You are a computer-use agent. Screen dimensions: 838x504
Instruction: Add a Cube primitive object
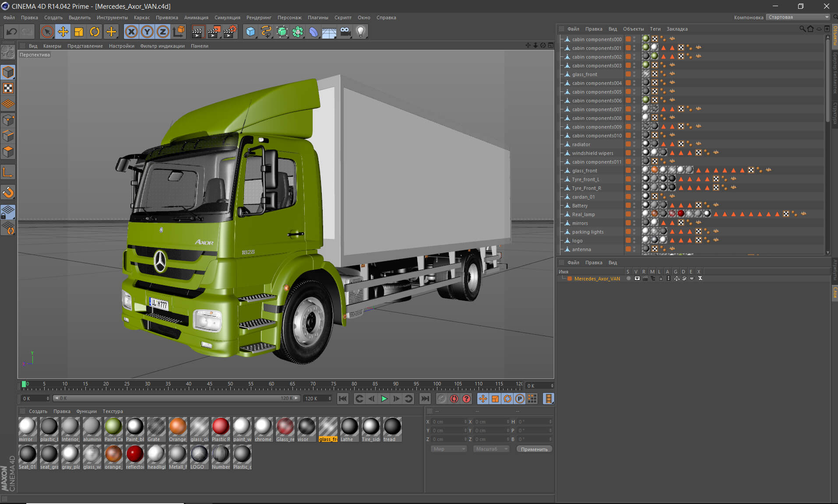coord(250,31)
